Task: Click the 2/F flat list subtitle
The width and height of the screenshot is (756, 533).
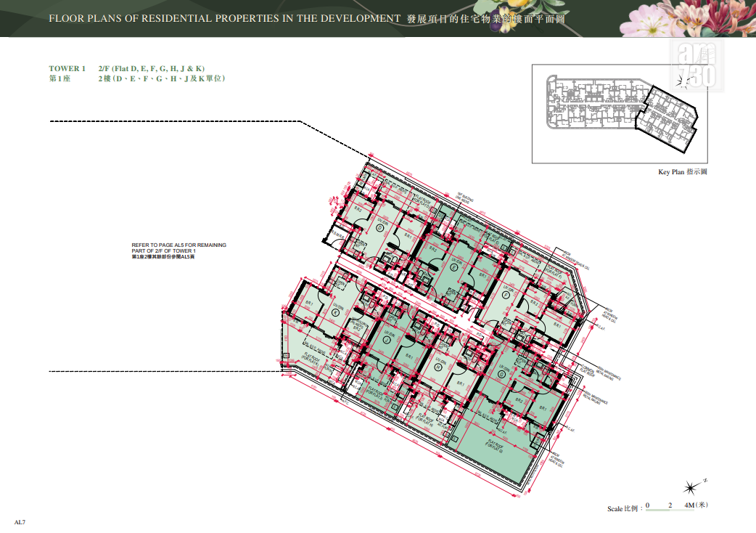Action: [x=152, y=68]
